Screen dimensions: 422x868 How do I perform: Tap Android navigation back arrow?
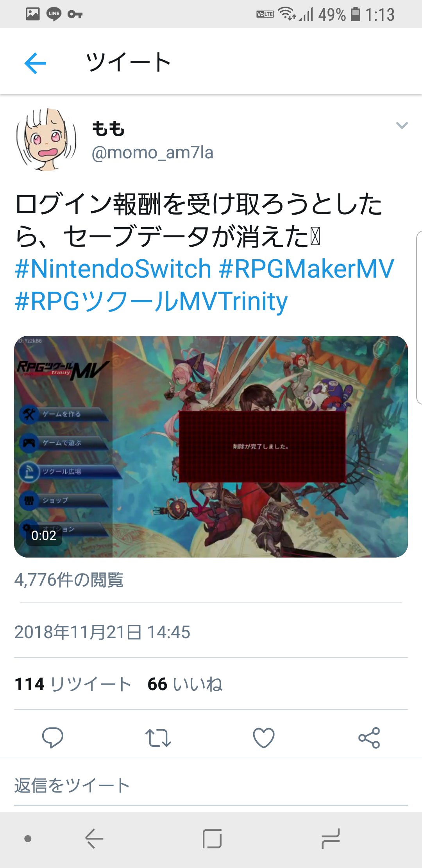click(x=94, y=839)
